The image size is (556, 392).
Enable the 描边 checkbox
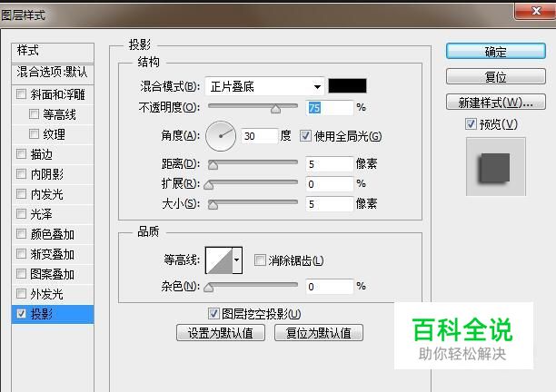[21, 154]
